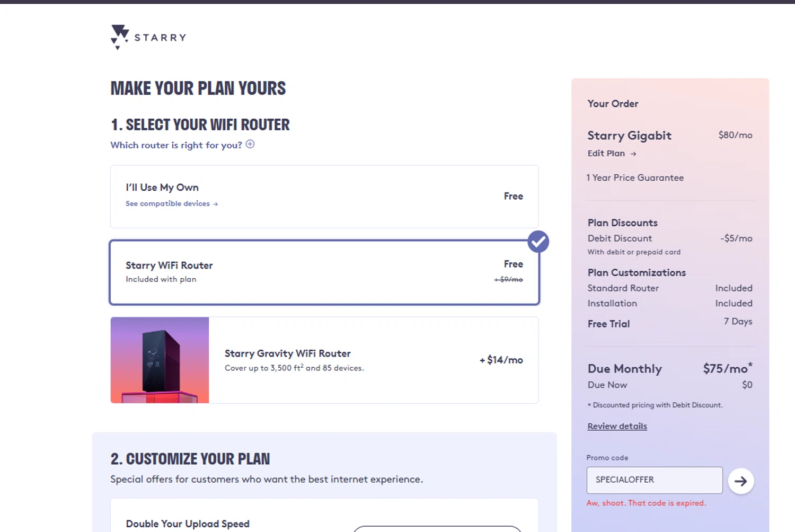Select the 'I'll Use My Own' router option
The width and height of the screenshot is (795, 532).
click(x=324, y=197)
